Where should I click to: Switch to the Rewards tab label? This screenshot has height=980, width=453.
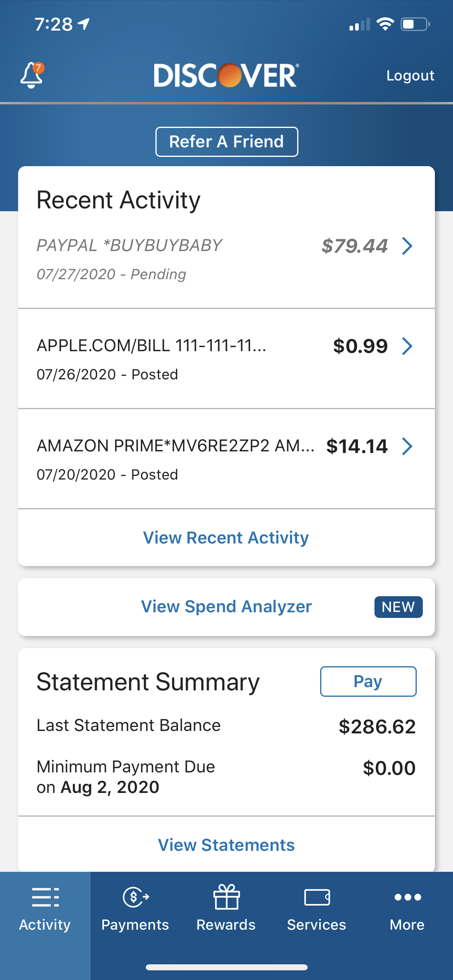[x=226, y=925]
